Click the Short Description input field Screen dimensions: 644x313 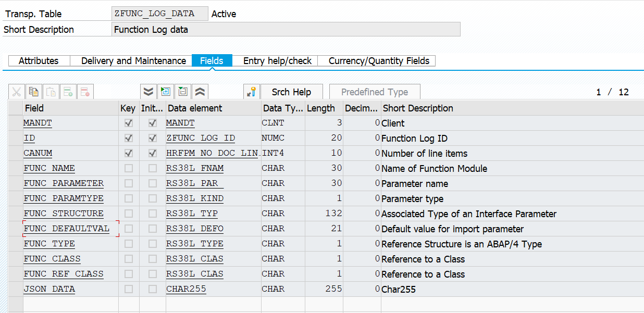[x=286, y=29]
